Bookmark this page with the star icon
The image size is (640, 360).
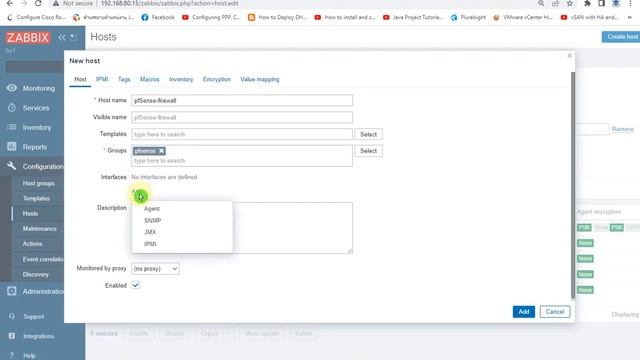click(570, 3)
